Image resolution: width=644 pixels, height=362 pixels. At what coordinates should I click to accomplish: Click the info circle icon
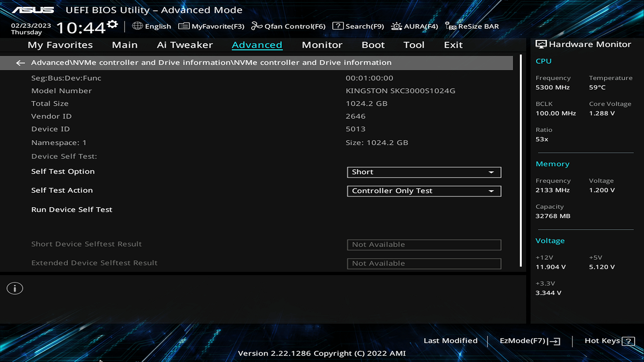point(15,288)
